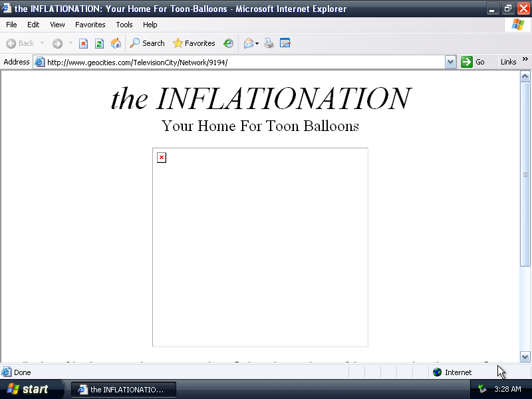Refresh the page with the Refresh icon

click(x=99, y=43)
